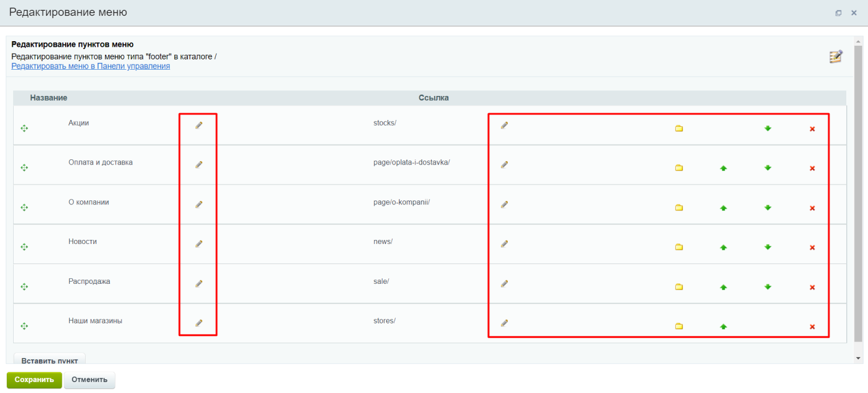The width and height of the screenshot is (868, 393).
Task: Delete the Наши магазины menu item
Action: (812, 327)
